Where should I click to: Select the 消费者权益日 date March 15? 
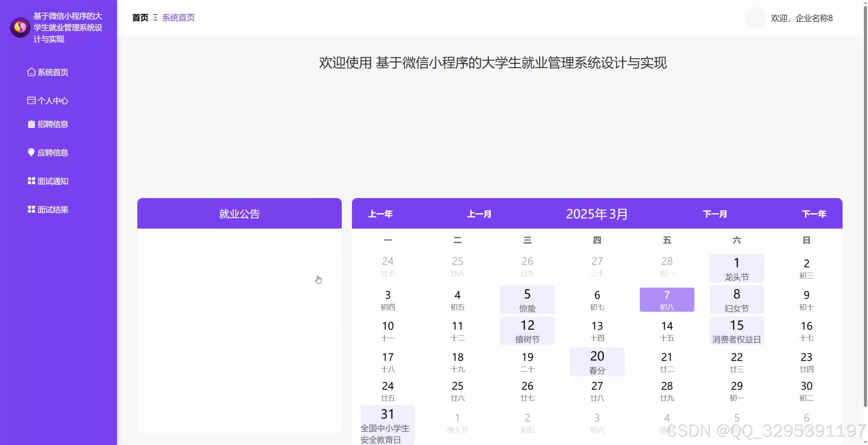tap(736, 330)
